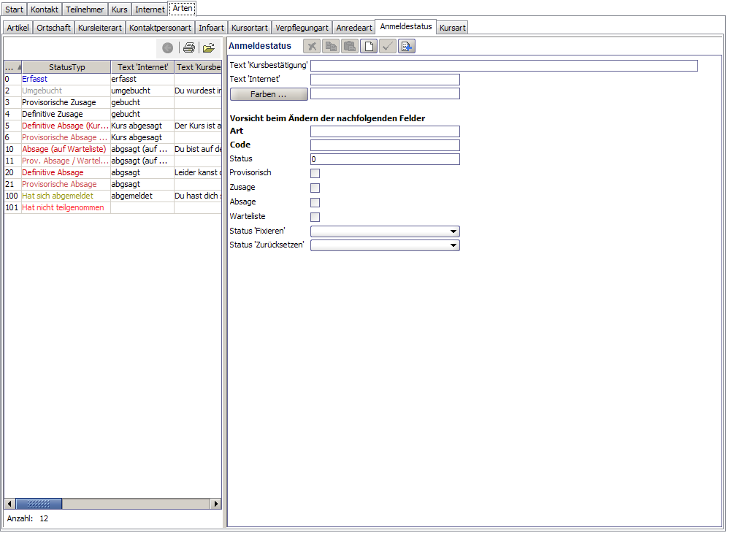The image size is (739, 560).
Task: Click the new blank record icon
Action: 369,46
